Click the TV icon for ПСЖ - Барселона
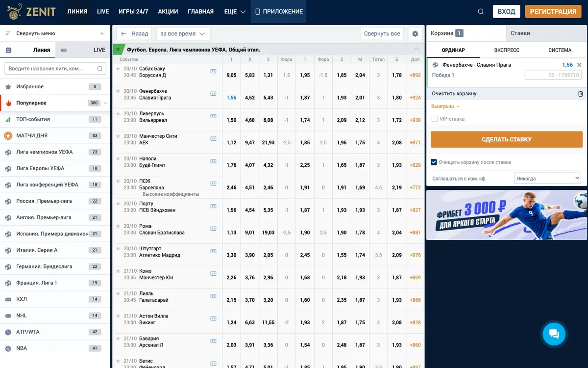Viewport: 588px width, 368px height. [213, 184]
